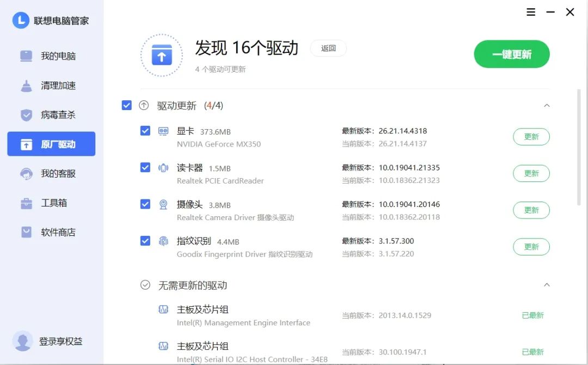Click the Realtek PCIE CardReader label
Image resolution: width=588 pixels, height=365 pixels.
(x=220, y=181)
